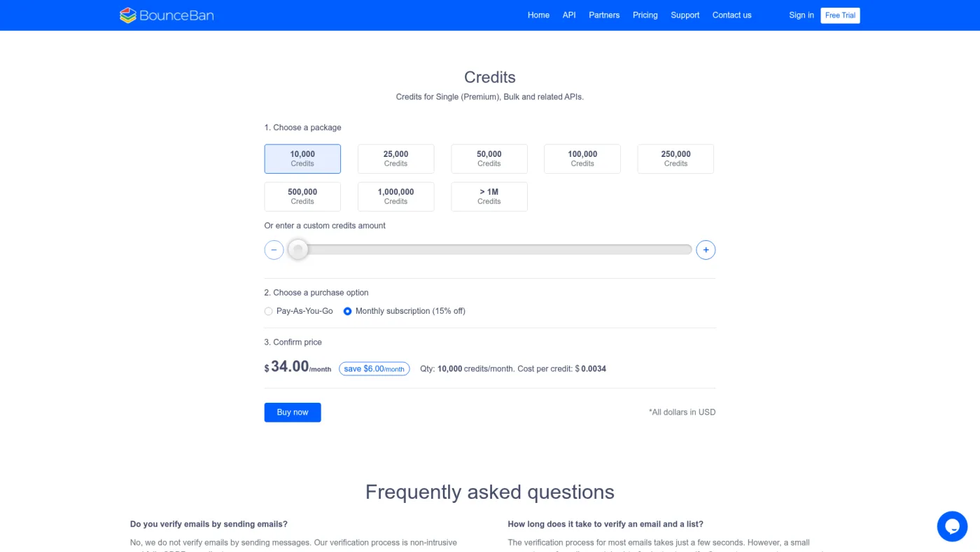The width and height of the screenshot is (980, 552).
Task: Click the save $6.00/month badge
Action: tap(374, 369)
